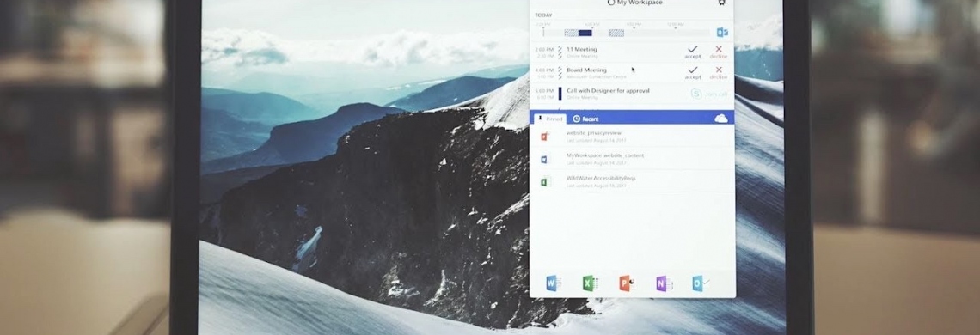Launch Word from the bottom app bar
980x335 pixels.
pyautogui.click(x=553, y=283)
